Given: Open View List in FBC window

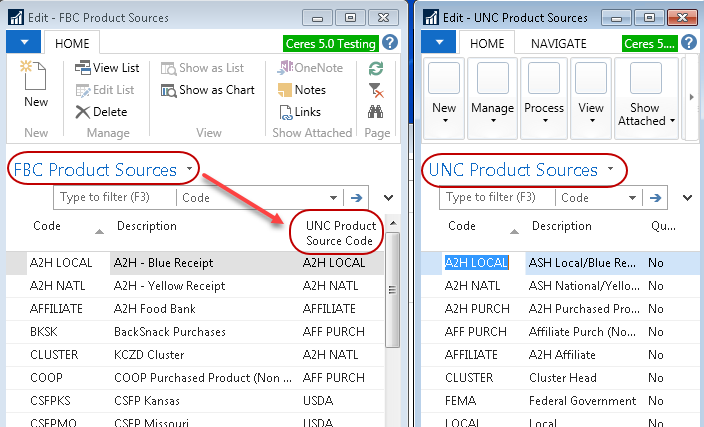Looking at the screenshot, I should [107, 68].
